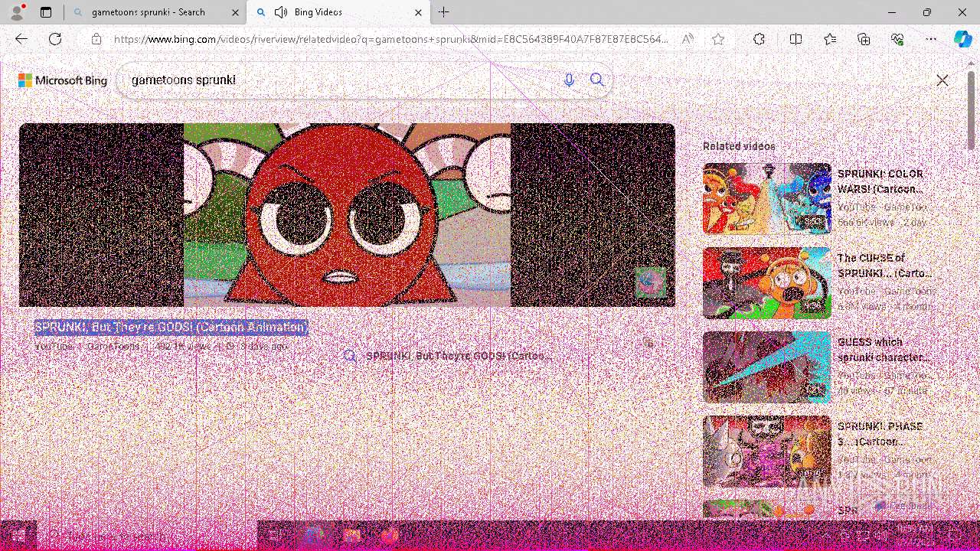Enable split screen view
This screenshot has width=980, height=551.
click(796, 39)
